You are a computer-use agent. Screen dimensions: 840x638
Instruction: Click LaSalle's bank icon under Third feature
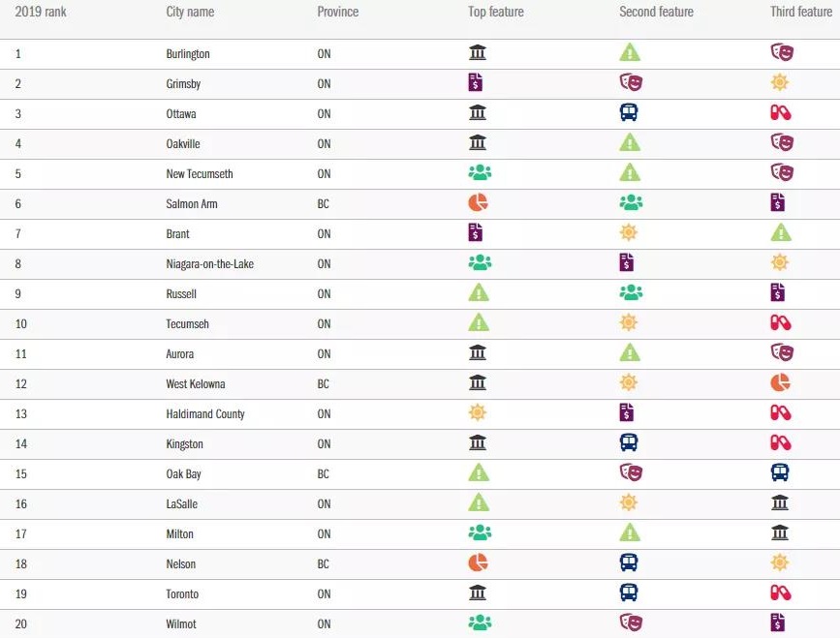click(780, 503)
